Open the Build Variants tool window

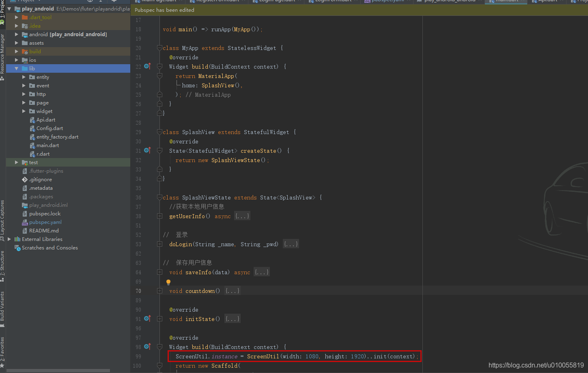coord(2,309)
